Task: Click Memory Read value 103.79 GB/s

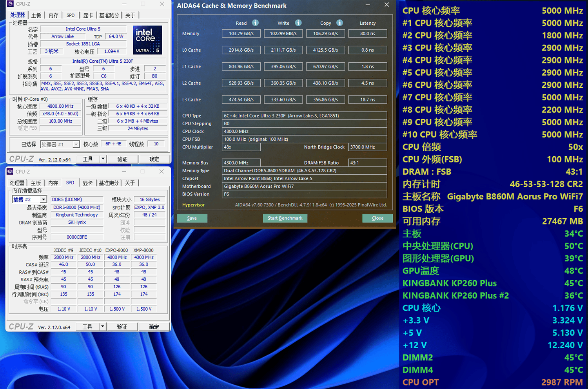Action: (x=241, y=34)
